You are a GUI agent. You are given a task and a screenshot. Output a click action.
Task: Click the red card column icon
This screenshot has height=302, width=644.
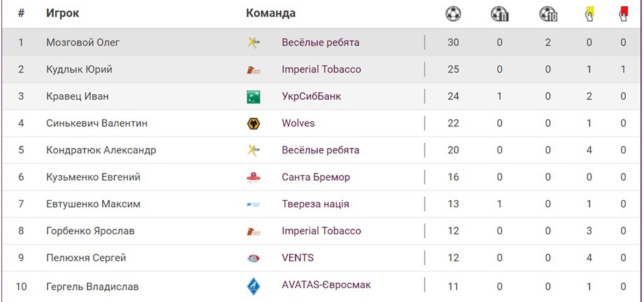[x=623, y=13]
